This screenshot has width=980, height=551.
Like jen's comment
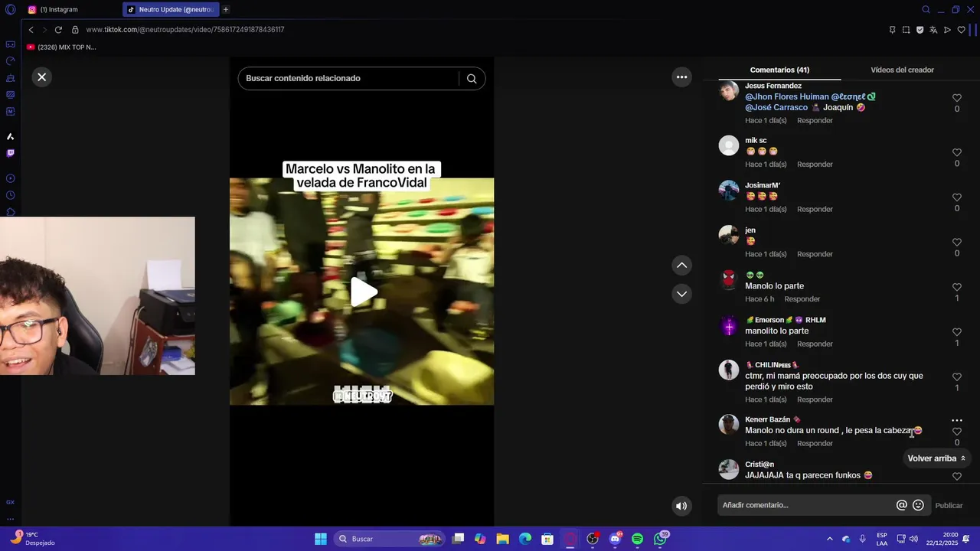pyautogui.click(x=957, y=242)
